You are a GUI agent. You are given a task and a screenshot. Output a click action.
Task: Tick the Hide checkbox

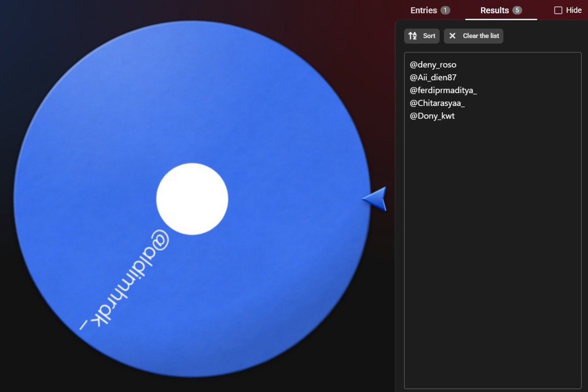(x=558, y=10)
